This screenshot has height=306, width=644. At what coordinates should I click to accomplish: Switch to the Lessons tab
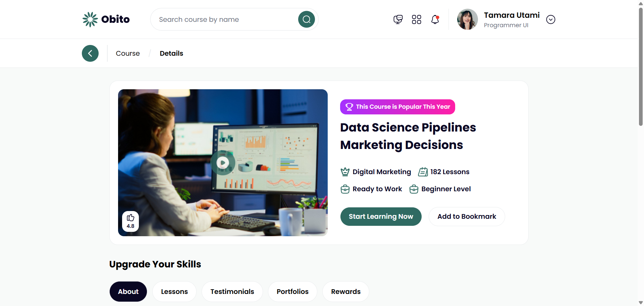[x=174, y=292]
